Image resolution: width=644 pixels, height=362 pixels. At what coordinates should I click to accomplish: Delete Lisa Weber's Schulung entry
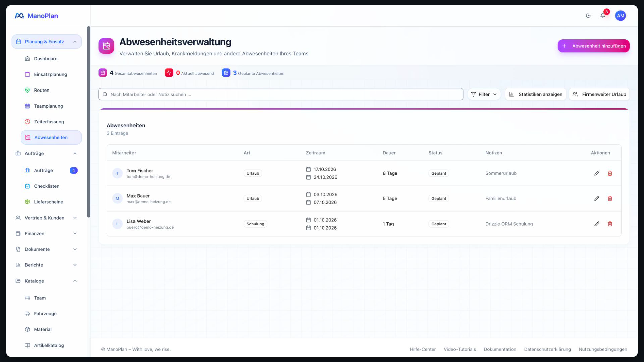click(610, 224)
